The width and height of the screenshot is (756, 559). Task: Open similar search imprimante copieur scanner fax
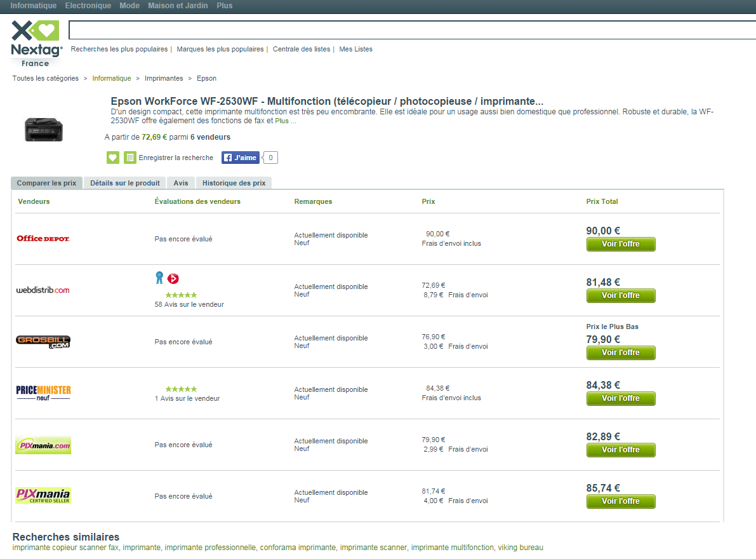coord(65,548)
